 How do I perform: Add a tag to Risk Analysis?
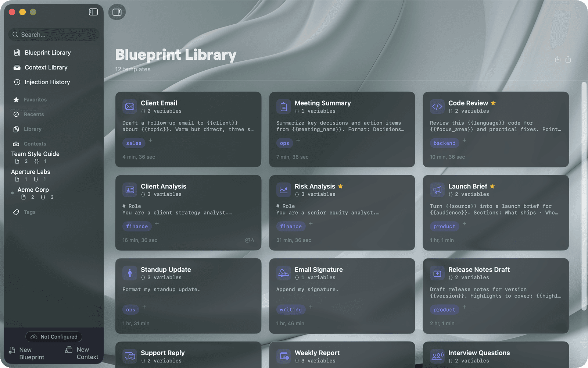[311, 223]
